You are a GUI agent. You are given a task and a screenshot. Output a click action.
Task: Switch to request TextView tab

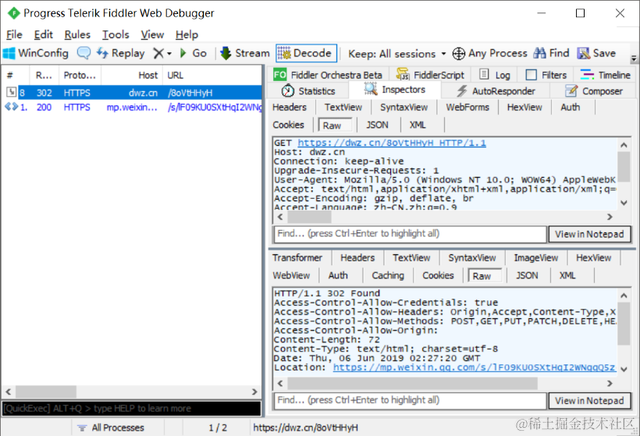(x=343, y=107)
